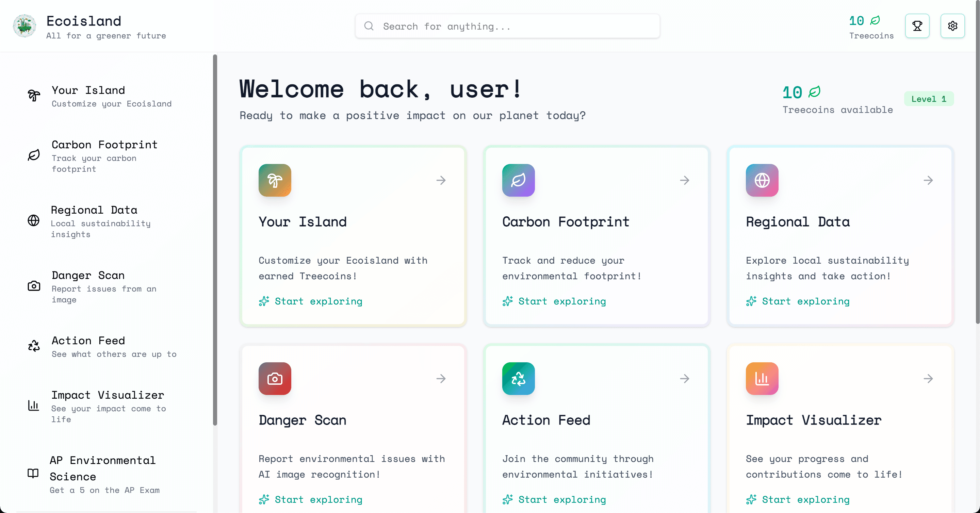Click the leaf icon beside Treecoins available
This screenshot has height=513, width=980.
815,92
